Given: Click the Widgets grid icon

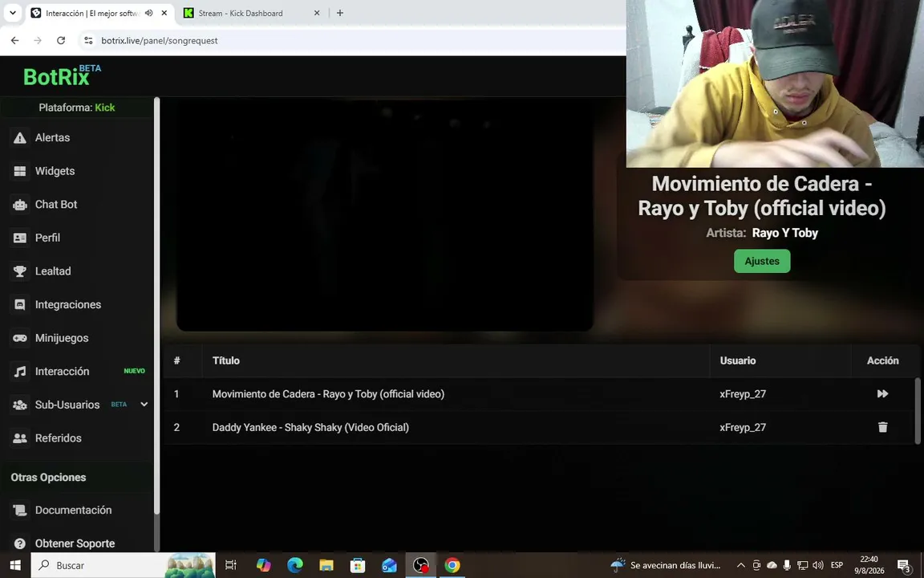Looking at the screenshot, I should click(x=20, y=171).
